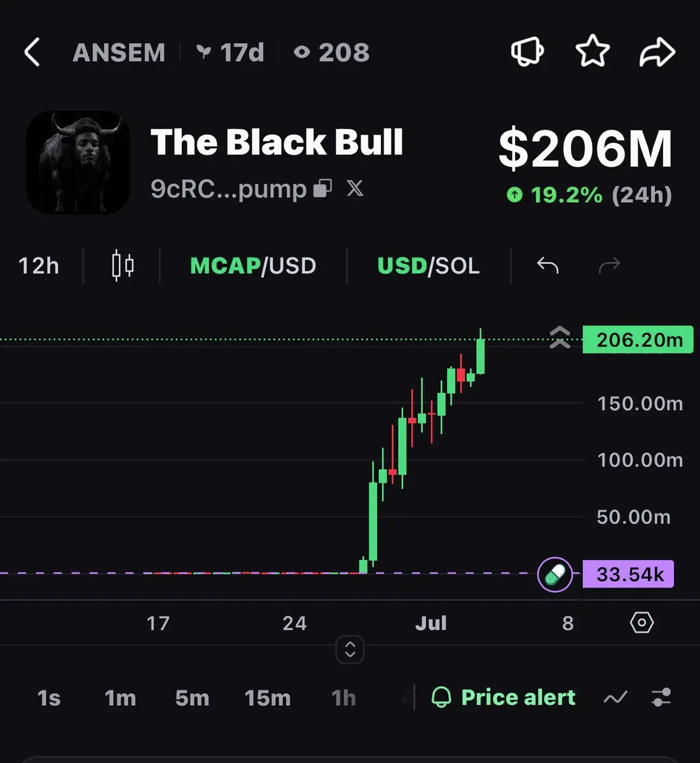Open the 12h interval selector
The height and width of the screenshot is (763, 700).
tap(39, 266)
